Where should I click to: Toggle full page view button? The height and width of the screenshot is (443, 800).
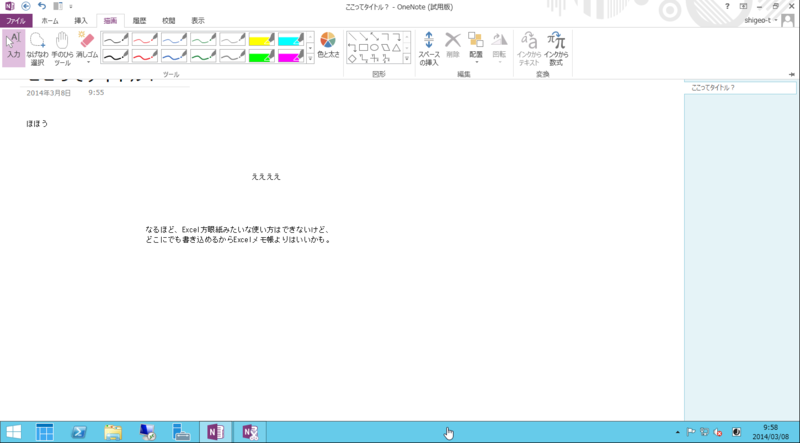743,6
